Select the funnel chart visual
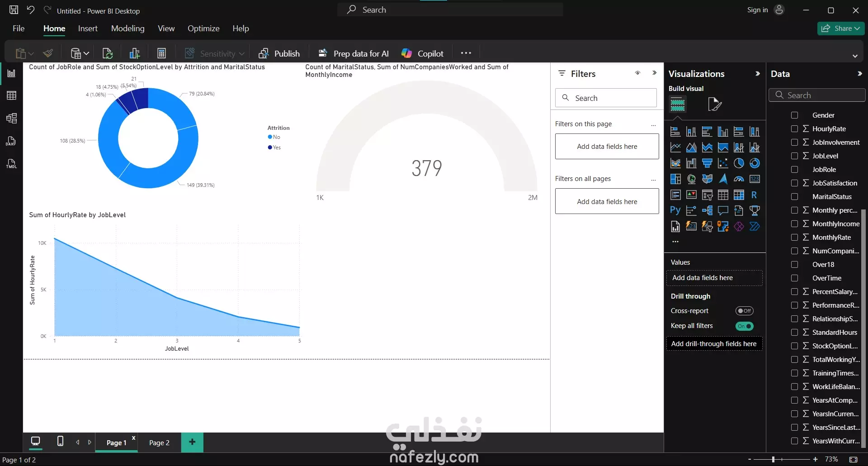Image resolution: width=868 pixels, height=466 pixels. (707, 163)
